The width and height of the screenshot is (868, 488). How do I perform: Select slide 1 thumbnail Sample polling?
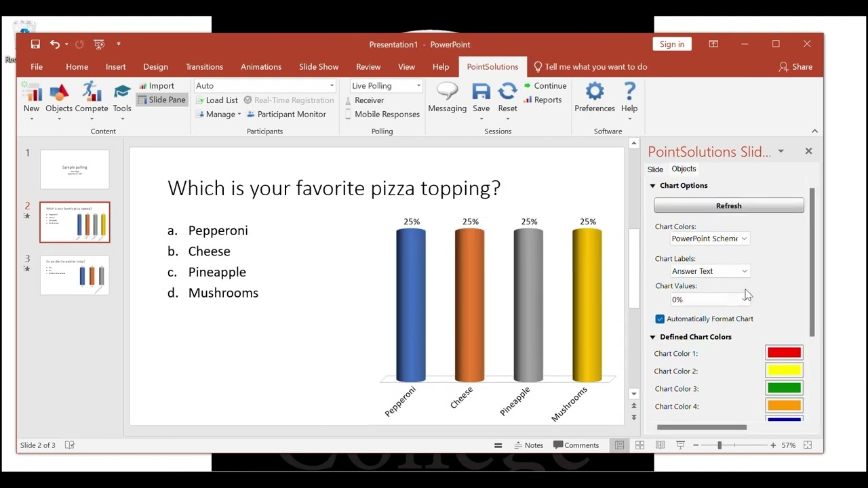[x=75, y=169]
